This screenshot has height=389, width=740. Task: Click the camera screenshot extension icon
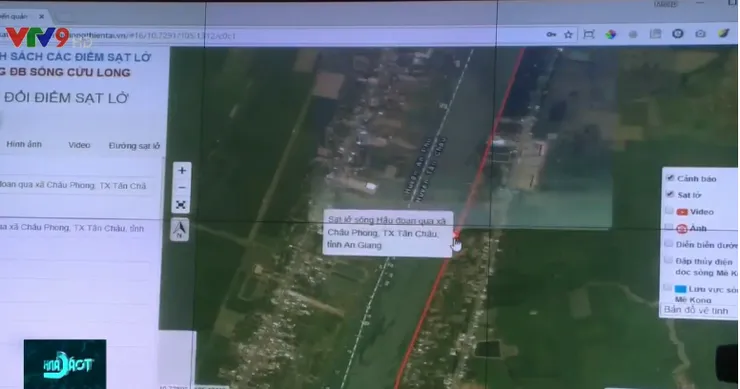700,34
